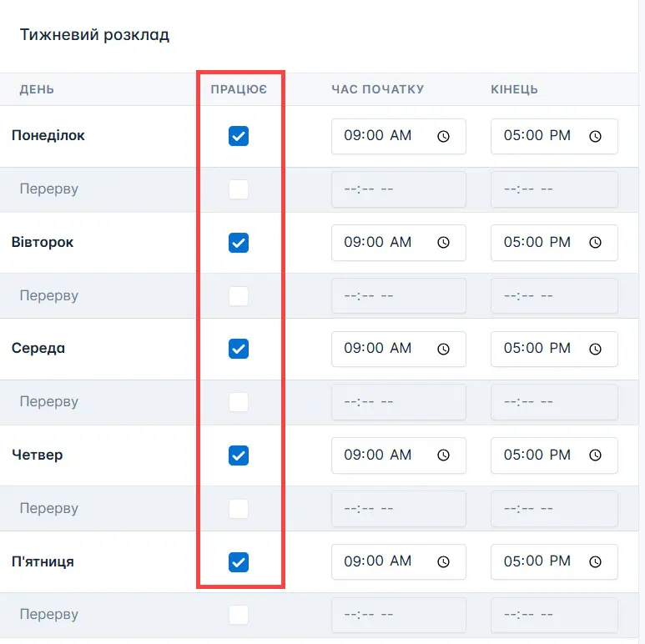645x644 pixels.
Task: Open the clock picker for П'ятниця end time
Action: (595, 561)
